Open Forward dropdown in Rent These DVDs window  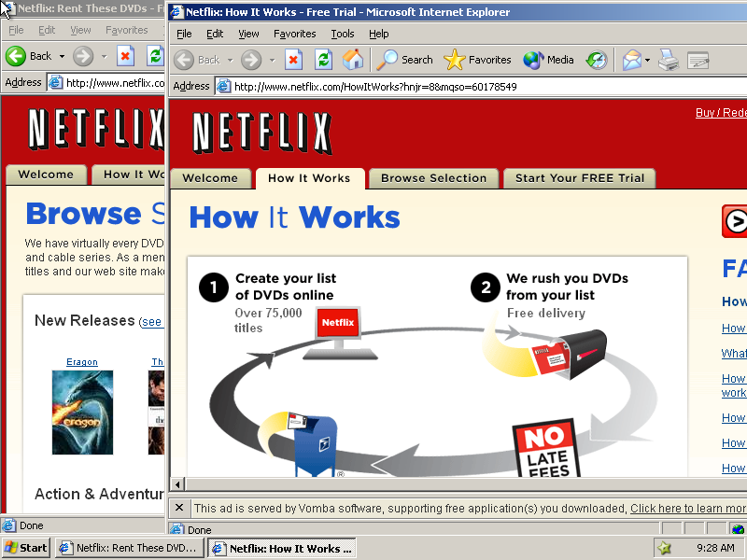click(104, 57)
